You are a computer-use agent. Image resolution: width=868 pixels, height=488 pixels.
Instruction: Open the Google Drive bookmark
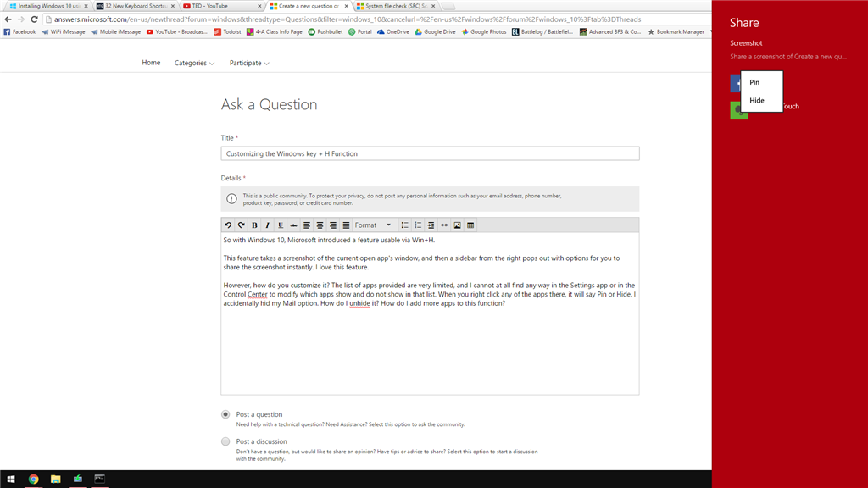click(x=435, y=32)
